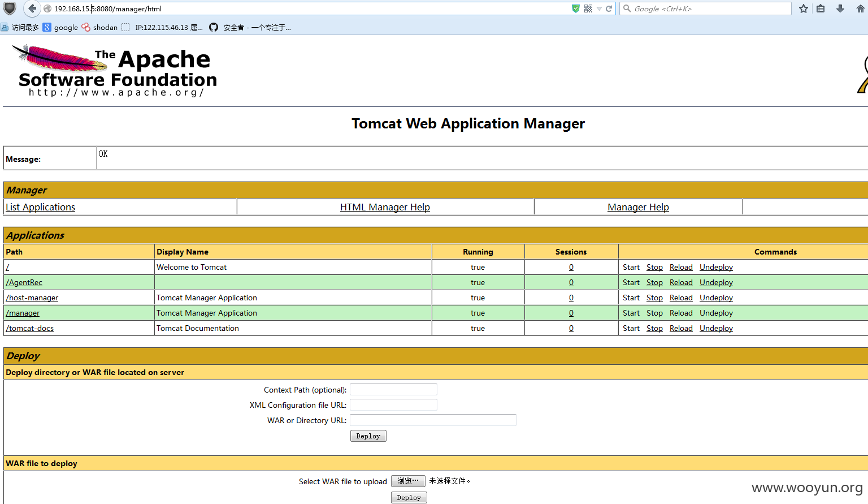Undeploy the root "/" application
The width and height of the screenshot is (868, 504).
tap(716, 267)
